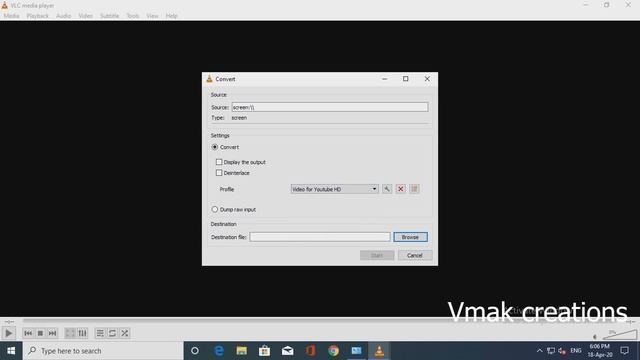
Task: Mute audio with the speaker icon
Action: (x=595, y=337)
